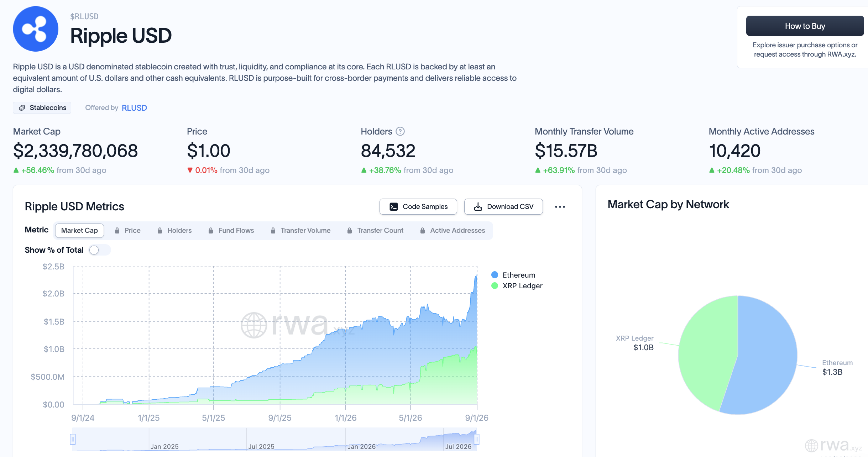This screenshot has height=457, width=868.
Task: Click the $2,339,780,068 market cap value
Action: [75, 151]
